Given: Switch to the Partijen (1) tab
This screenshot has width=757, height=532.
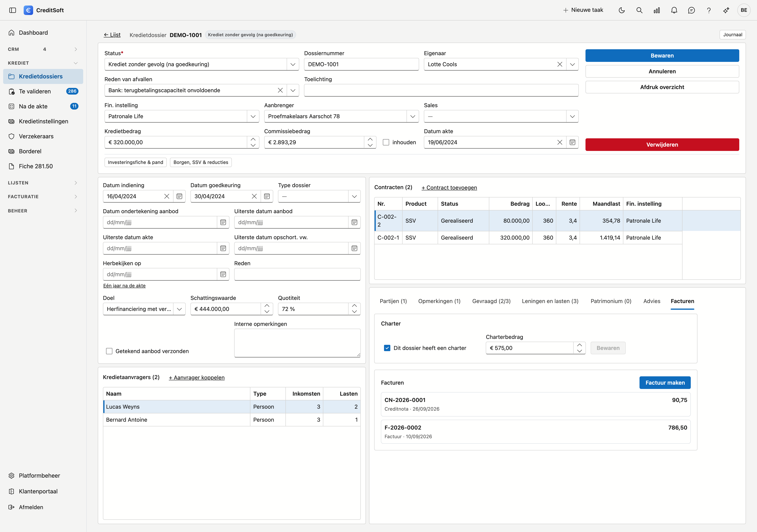Looking at the screenshot, I should tap(393, 301).
